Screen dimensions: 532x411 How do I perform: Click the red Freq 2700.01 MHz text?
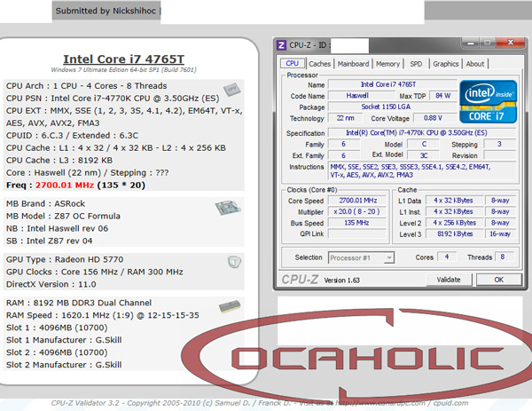point(65,186)
